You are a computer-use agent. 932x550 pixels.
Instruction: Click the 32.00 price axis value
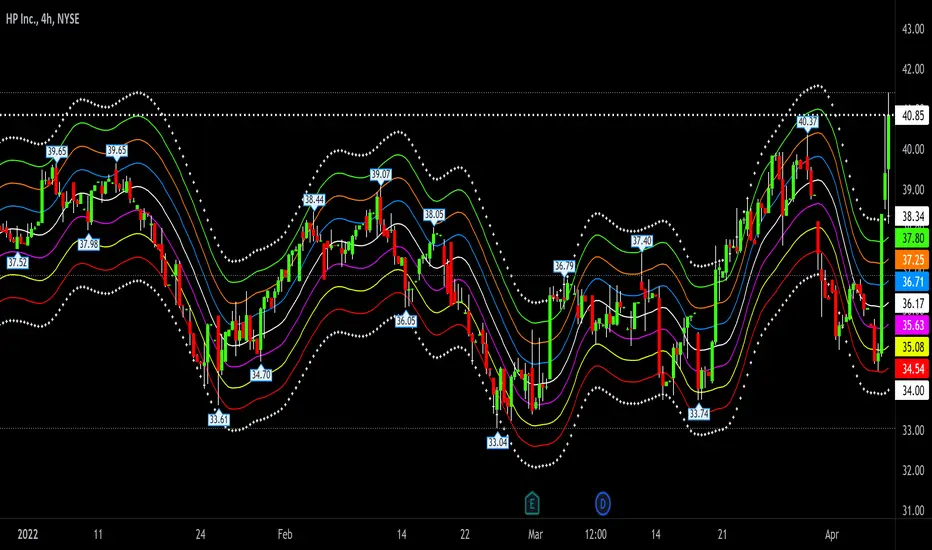click(x=913, y=470)
